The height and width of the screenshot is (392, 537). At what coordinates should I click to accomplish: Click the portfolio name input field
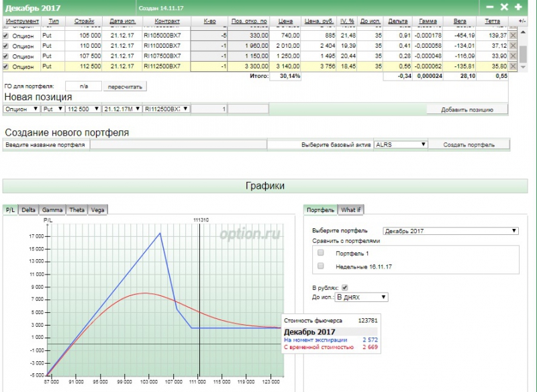pos(178,144)
